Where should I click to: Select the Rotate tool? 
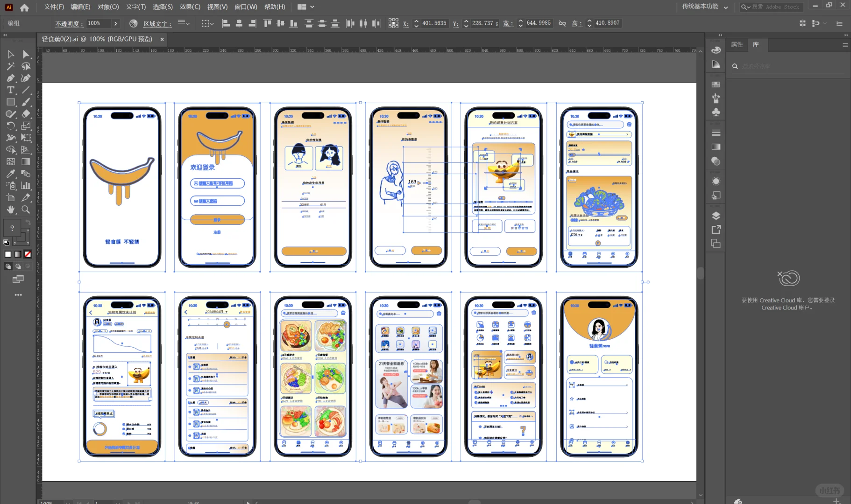(10, 126)
